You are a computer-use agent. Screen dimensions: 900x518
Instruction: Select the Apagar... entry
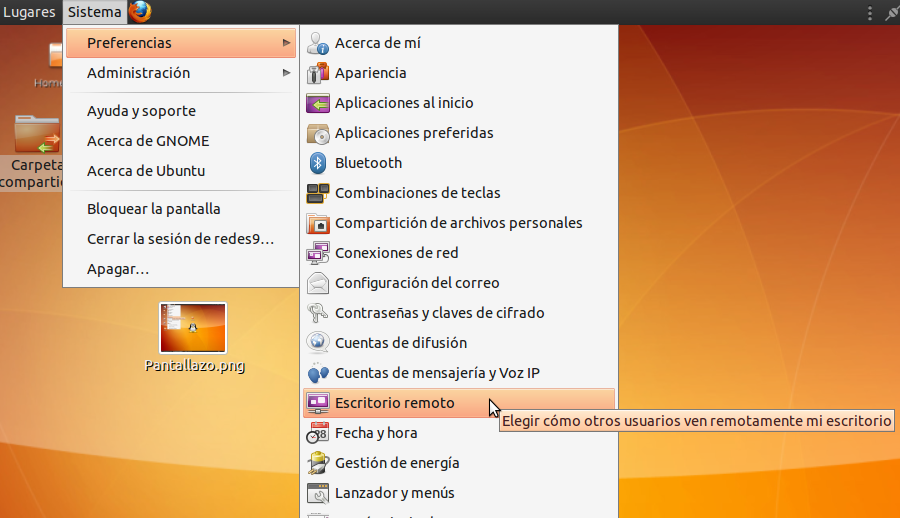[x=181, y=269]
